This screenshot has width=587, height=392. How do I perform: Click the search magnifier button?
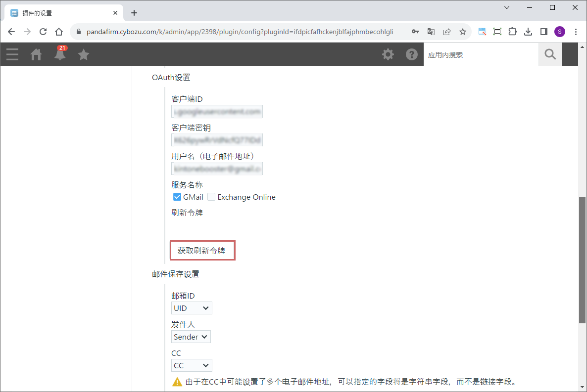coord(550,54)
